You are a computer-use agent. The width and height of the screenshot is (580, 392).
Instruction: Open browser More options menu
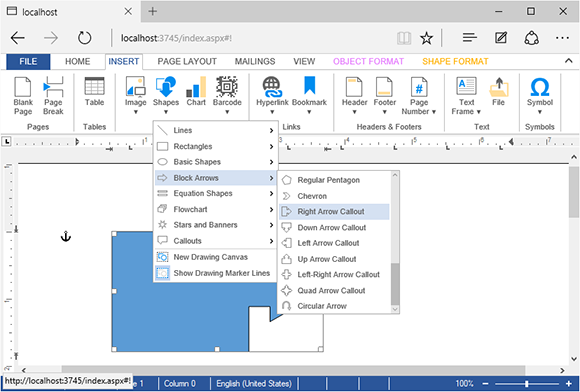[x=562, y=38]
